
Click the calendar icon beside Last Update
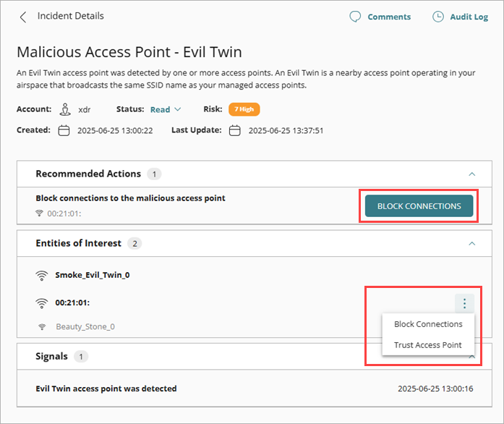coord(235,131)
